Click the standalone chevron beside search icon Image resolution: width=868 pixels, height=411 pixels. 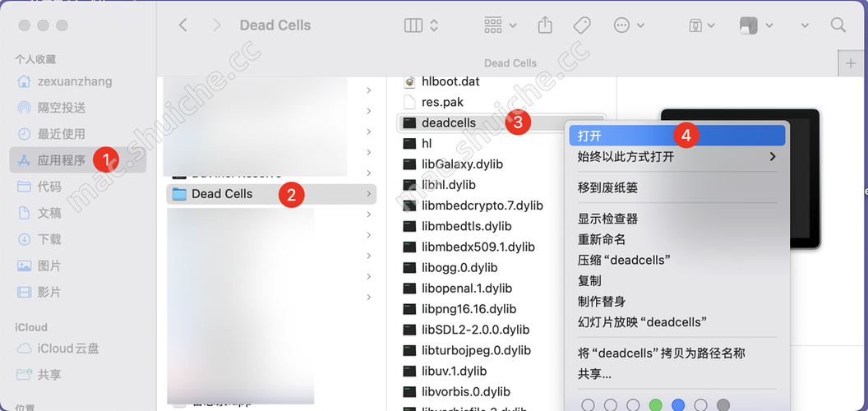point(805,25)
